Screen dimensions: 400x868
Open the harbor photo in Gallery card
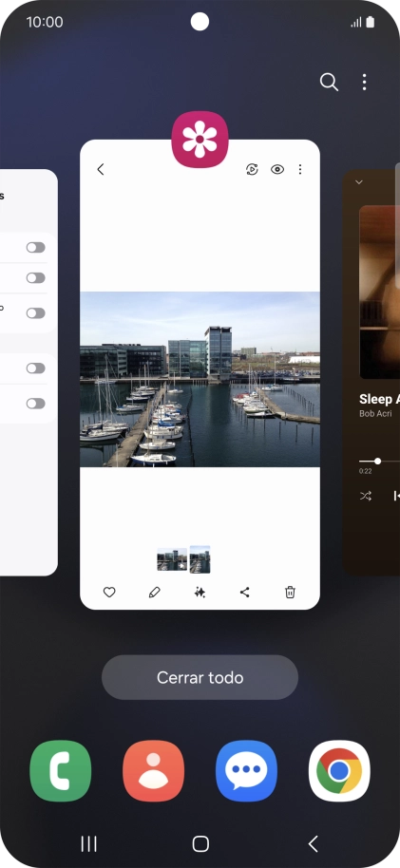point(200,379)
